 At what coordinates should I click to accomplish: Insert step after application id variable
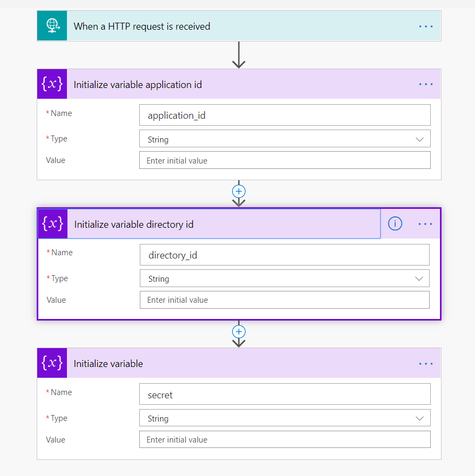pos(239,191)
